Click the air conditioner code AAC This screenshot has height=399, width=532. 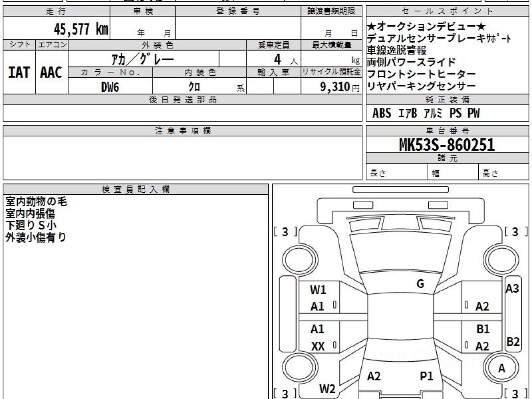click(51, 72)
